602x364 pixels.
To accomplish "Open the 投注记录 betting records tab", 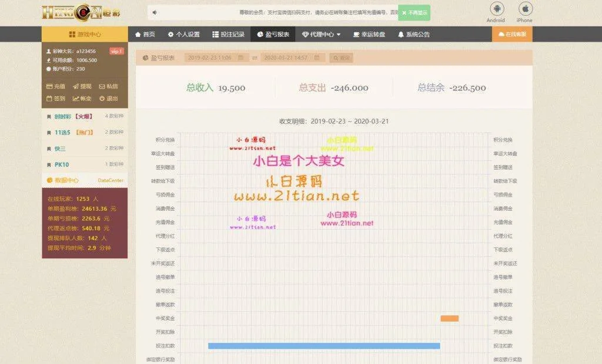I will 228,35.
